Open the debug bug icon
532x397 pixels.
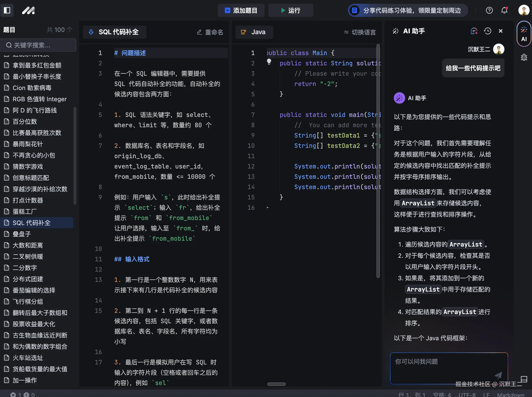coord(524,57)
